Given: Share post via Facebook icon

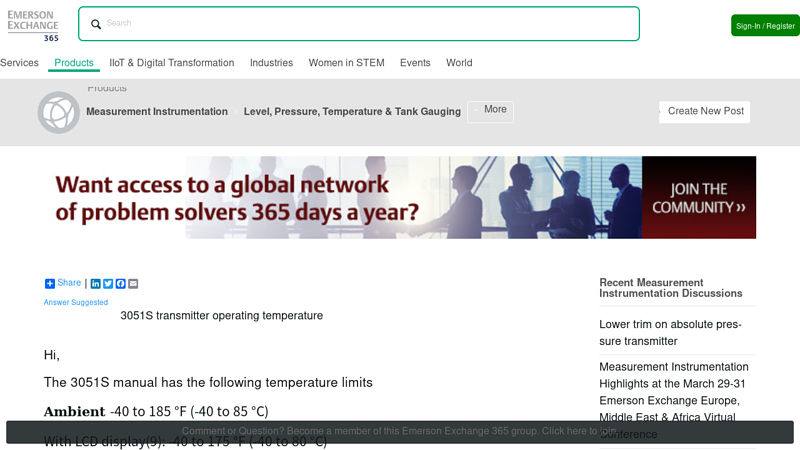Looking at the screenshot, I should [x=120, y=284].
